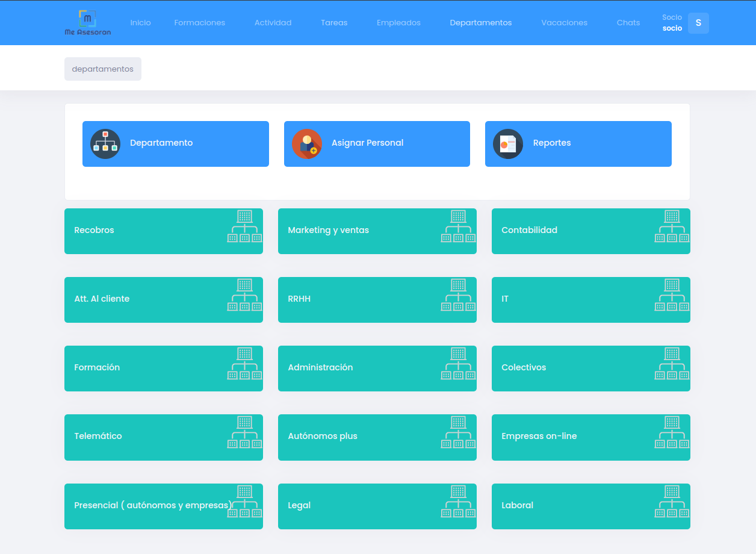Click the building icon on Recobros card
This screenshot has height=554, width=756.
[x=244, y=226]
